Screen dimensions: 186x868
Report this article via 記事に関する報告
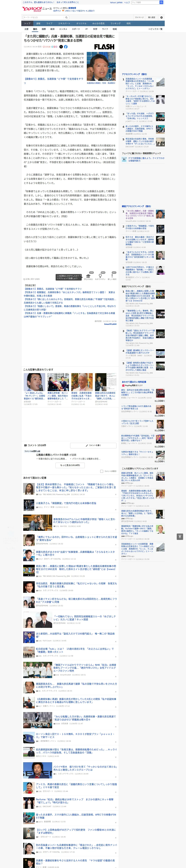pos(31,279)
